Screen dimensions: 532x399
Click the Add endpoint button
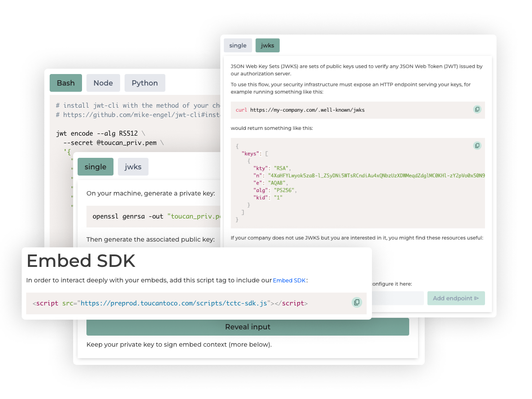(456, 298)
